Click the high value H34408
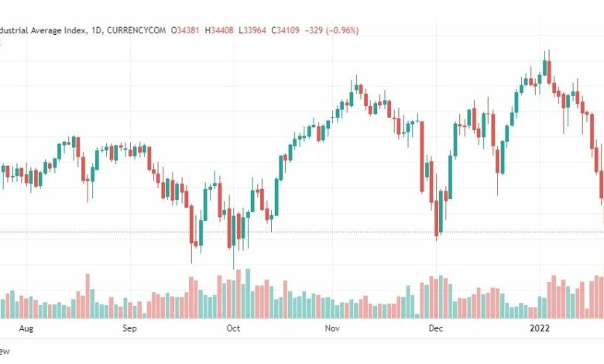604x364 pixels. point(219,30)
